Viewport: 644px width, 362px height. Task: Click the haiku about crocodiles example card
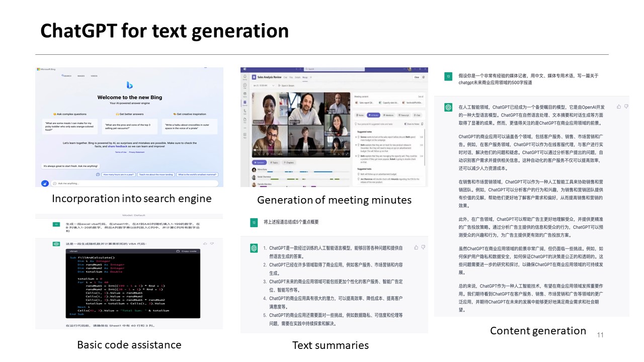click(x=190, y=126)
